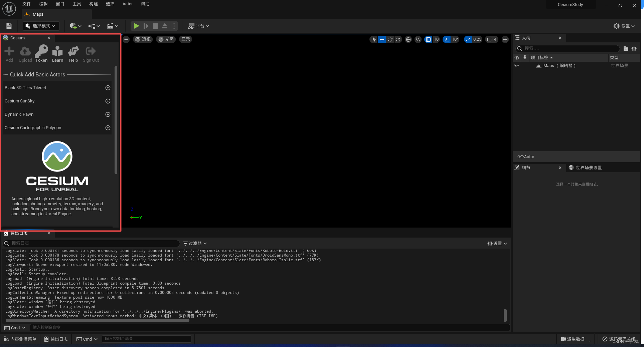Open the Cesium Help icon
Viewport: 644px width, 347px height.
pos(73,54)
